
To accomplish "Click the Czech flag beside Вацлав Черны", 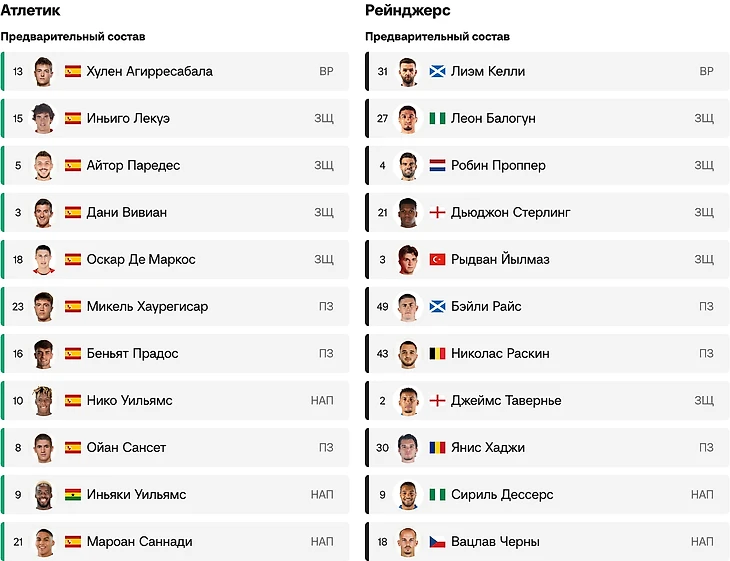I will 437,541.
